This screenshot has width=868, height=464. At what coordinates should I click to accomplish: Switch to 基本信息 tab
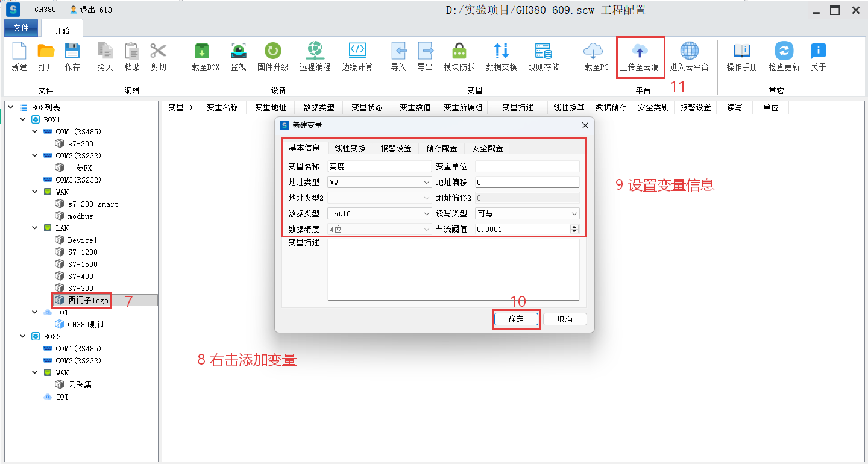pyautogui.click(x=304, y=148)
